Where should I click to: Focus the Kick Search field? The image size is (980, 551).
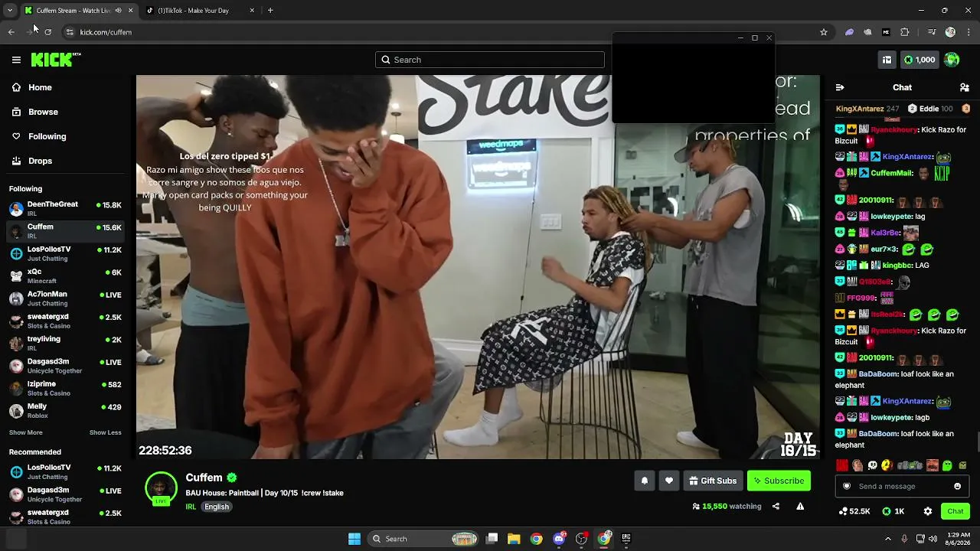pyautogui.click(x=490, y=60)
